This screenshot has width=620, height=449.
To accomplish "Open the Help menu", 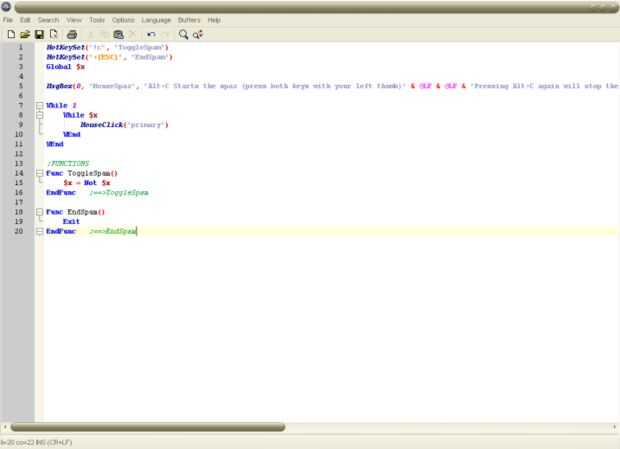I will pyautogui.click(x=214, y=20).
